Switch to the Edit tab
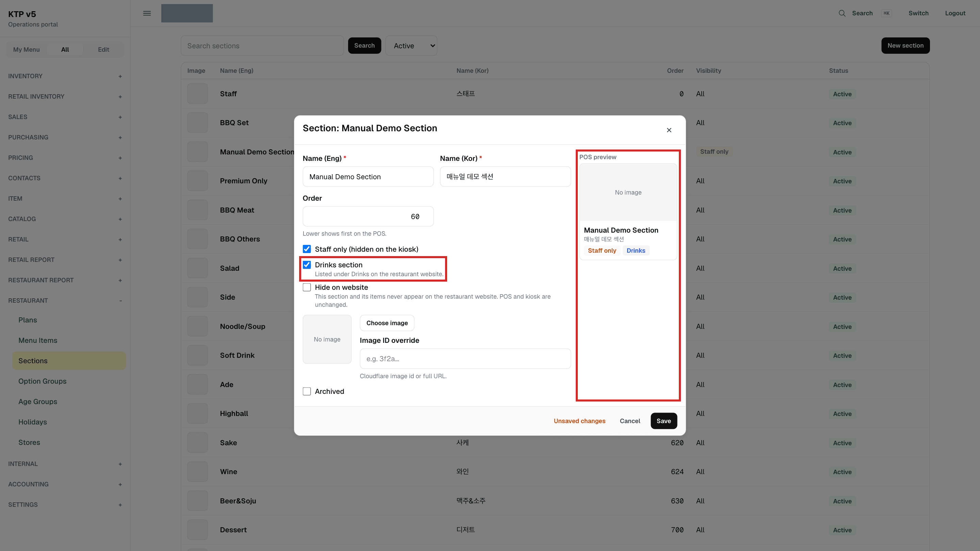 pos(103,49)
